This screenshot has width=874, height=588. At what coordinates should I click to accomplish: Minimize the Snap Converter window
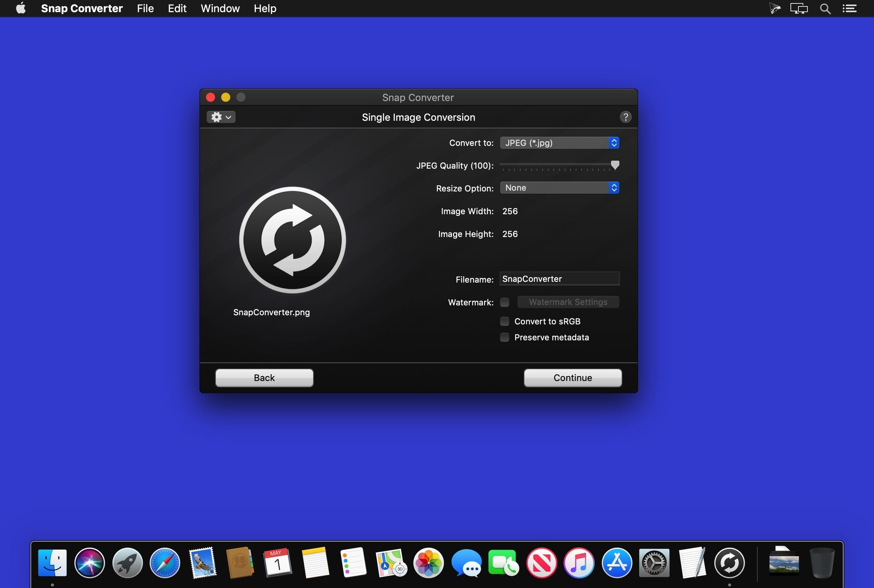tap(226, 98)
